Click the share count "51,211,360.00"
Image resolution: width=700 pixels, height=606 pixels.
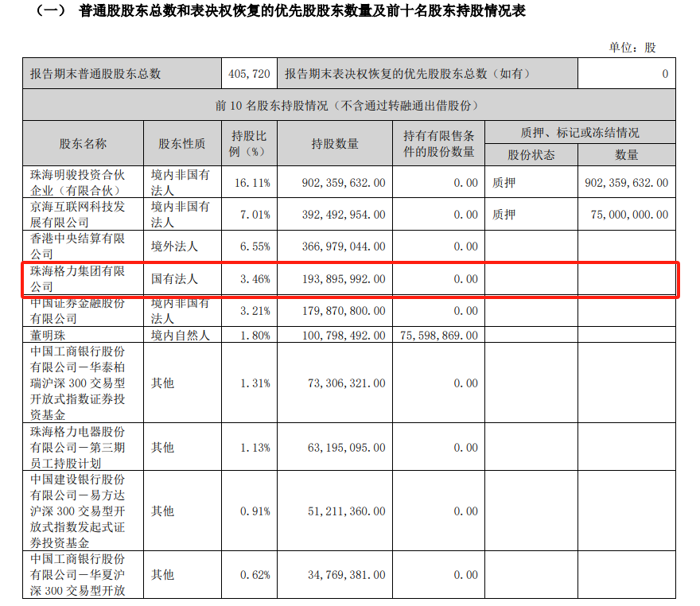(x=347, y=511)
